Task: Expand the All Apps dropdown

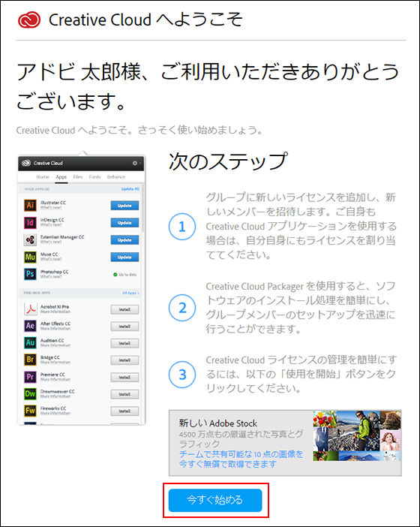Action: coord(130,293)
